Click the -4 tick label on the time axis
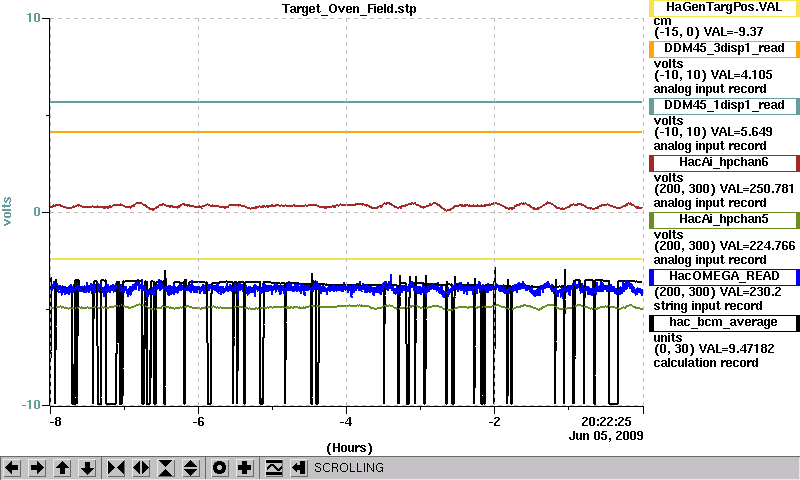Screen dimensions: 800x480 pyautogui.click(x=346, y=422)
